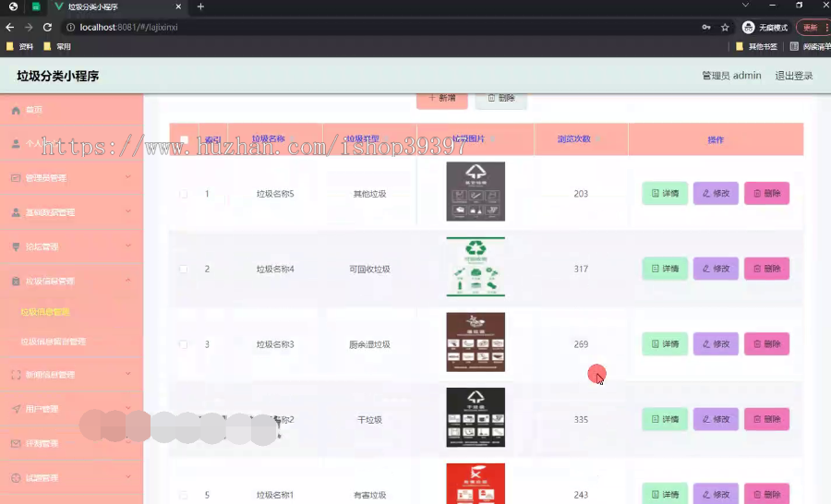Viewport: 831px width, 504px height.
Task: Close the 垃圾分类小程序 browser tab
Action: (x=178, y=6)
